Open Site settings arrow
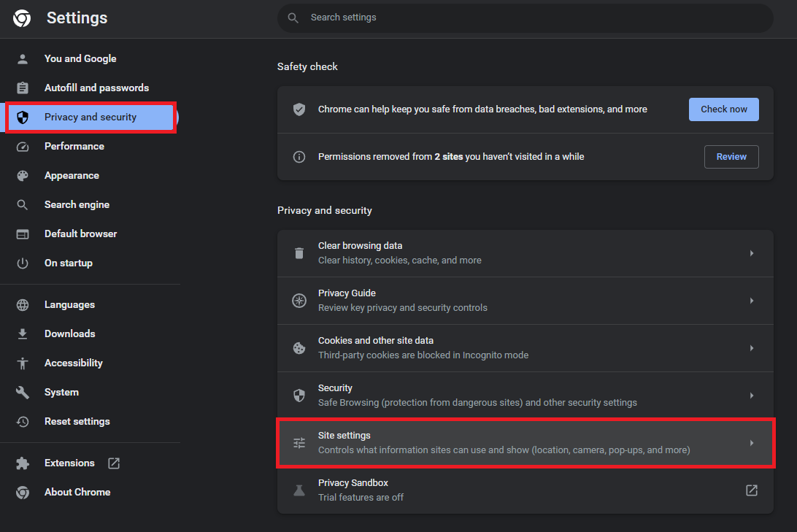797x532 pixels. (x=751, y=443)
